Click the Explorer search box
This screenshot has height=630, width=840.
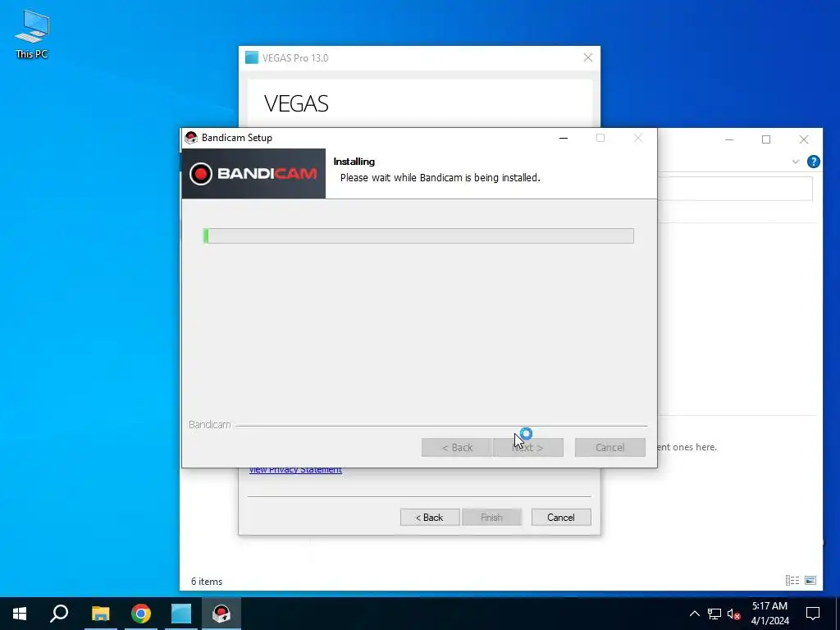click(x=735, y=189)
